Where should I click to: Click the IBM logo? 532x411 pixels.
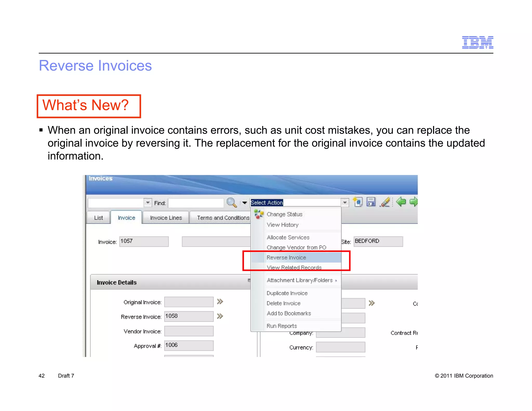point(477,42)
